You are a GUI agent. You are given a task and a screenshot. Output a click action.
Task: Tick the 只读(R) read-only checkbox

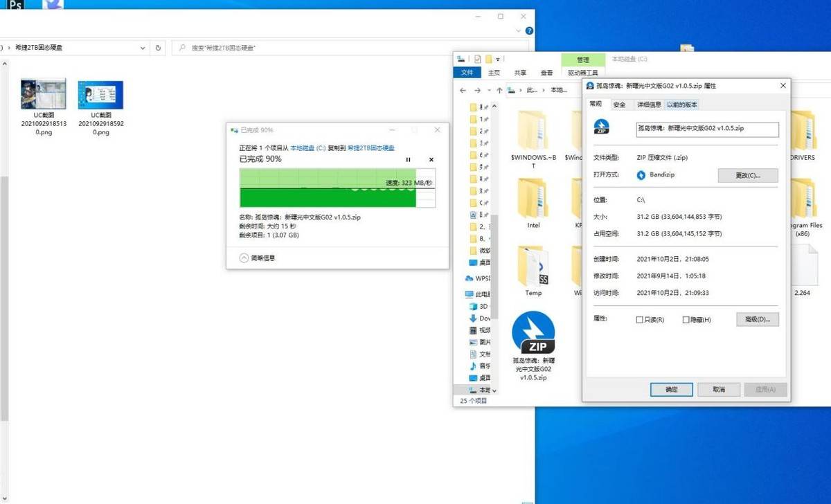pos(639,320)
